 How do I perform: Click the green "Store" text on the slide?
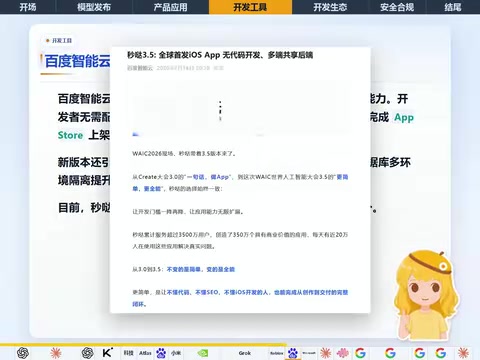[x=70, y=135]
